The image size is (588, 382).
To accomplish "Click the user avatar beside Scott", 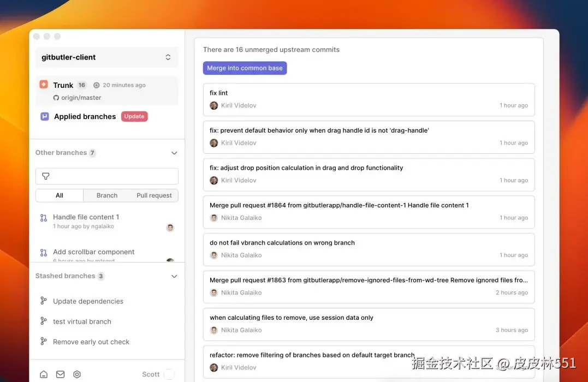I will (x=169, y=374).
